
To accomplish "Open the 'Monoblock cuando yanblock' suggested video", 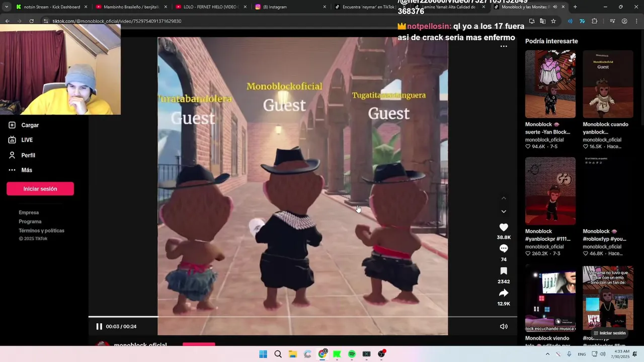I will [608, 84].
